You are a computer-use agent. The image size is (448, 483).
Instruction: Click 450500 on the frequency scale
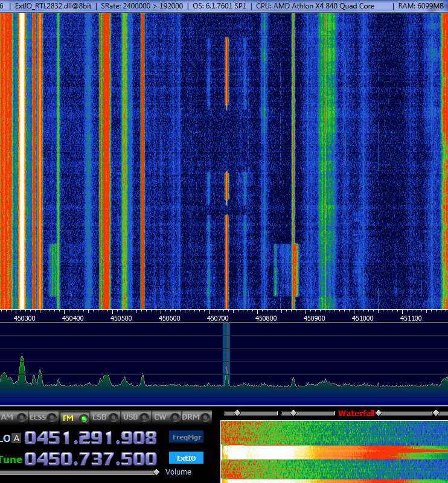121,318
